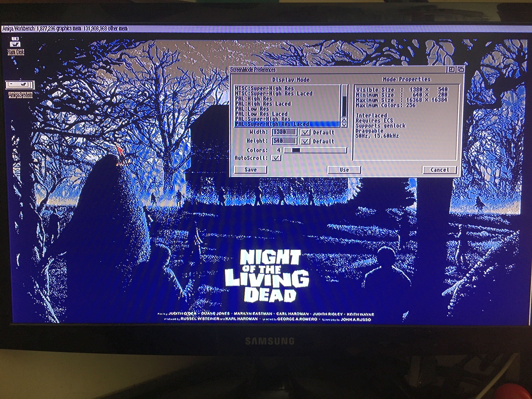Select NTSC:Super-High Res Laced mode
532x399 pixels.
(287, 93)
